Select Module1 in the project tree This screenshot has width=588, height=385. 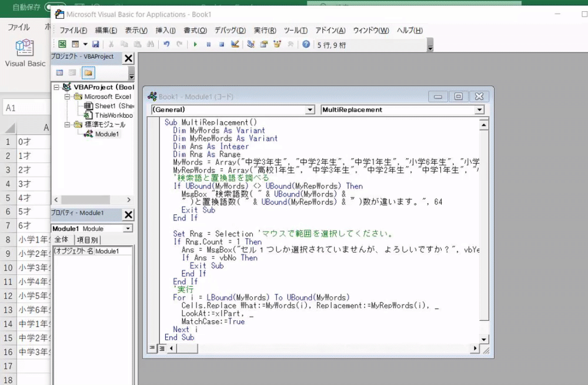[107, 134]
